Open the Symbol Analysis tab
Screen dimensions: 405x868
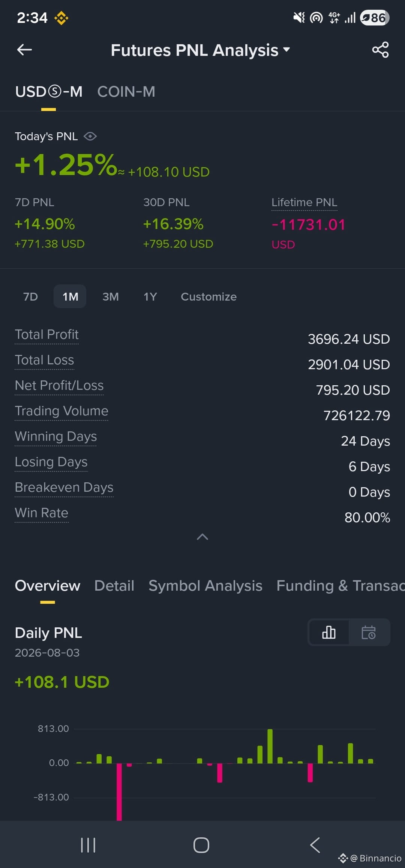tap(205, 585)
